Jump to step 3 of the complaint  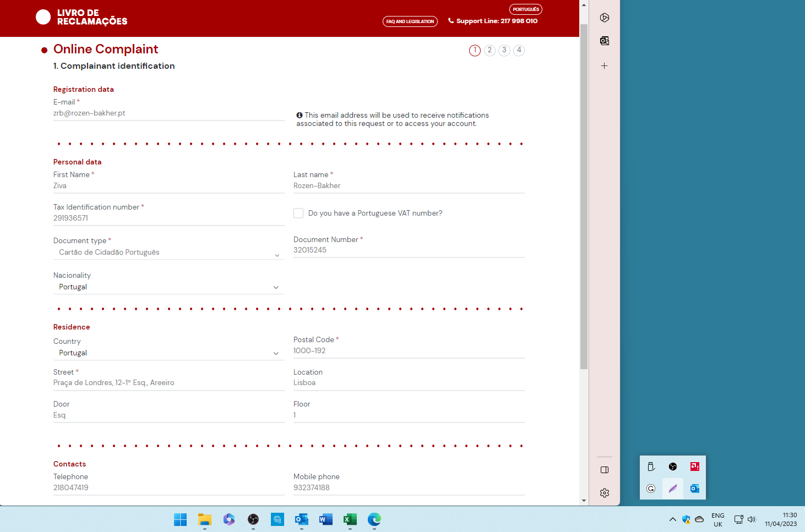[x=504, y=50]
